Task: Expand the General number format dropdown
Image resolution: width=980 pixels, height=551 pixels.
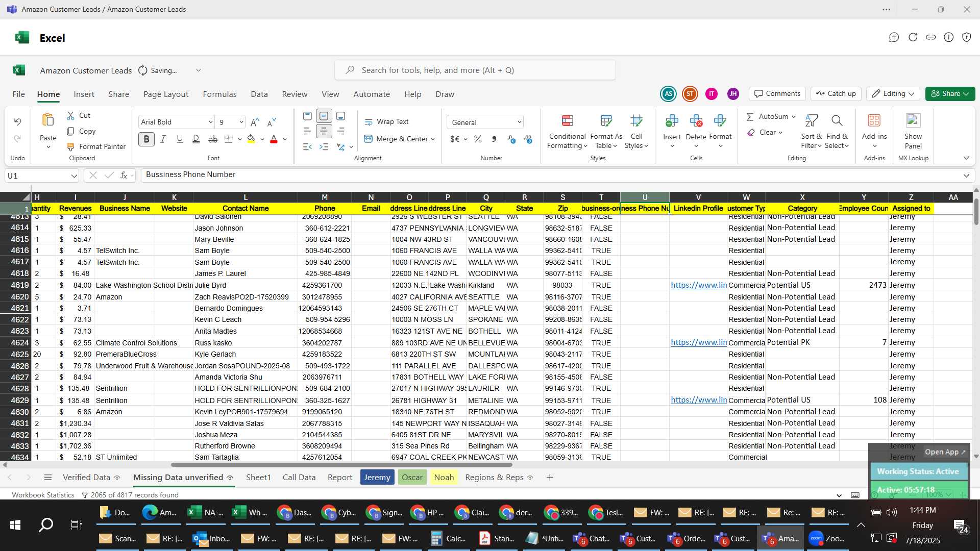Action: coord(519,122)
